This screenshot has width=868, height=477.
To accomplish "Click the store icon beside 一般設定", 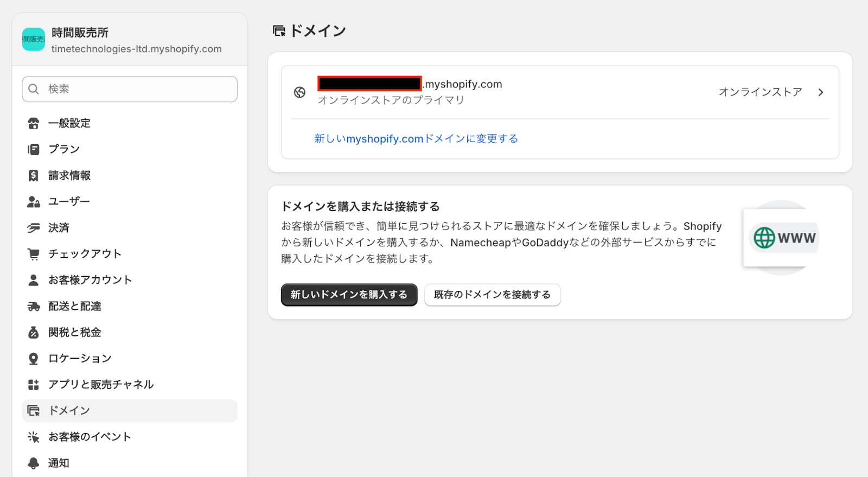I will (34, 123).
